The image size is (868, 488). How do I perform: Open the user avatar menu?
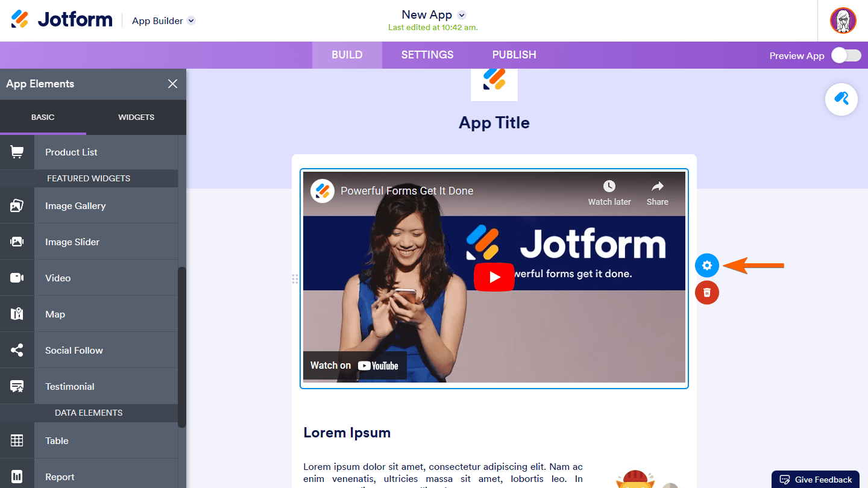click(x=843, y=20)
